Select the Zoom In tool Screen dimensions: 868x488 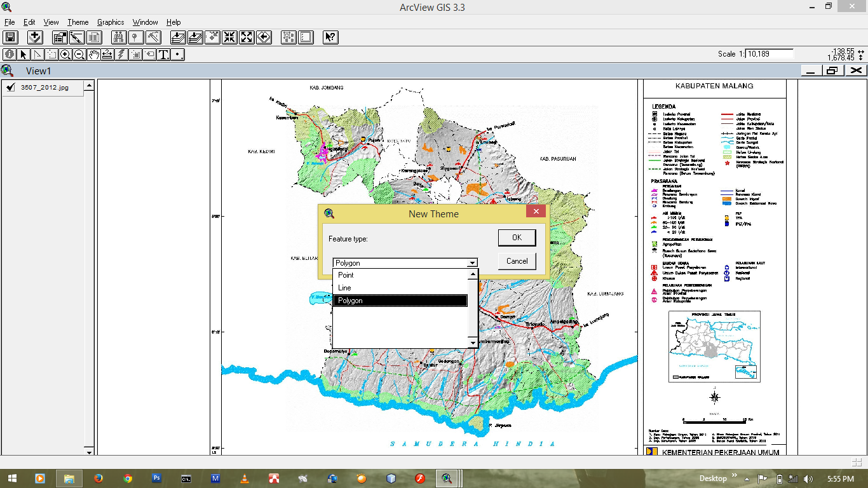pyautogui.click(x=65, y=55)
